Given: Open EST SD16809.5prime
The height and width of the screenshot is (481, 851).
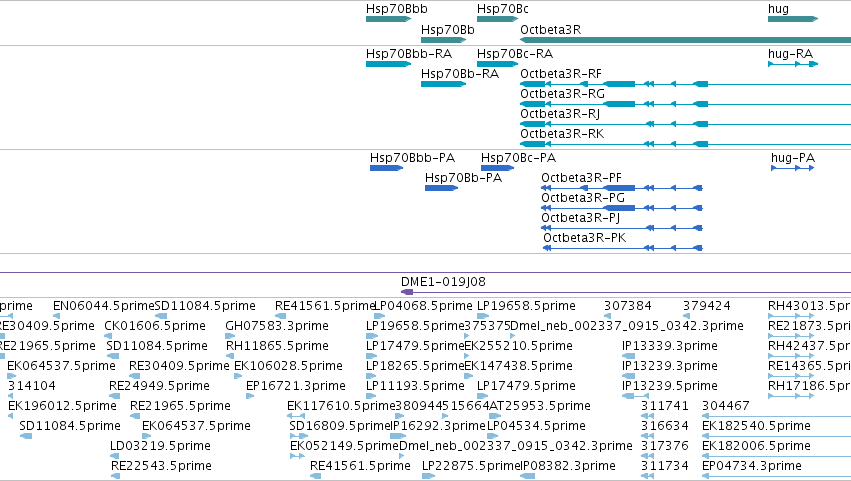Looking at the screenshot, I should point(299,436).
